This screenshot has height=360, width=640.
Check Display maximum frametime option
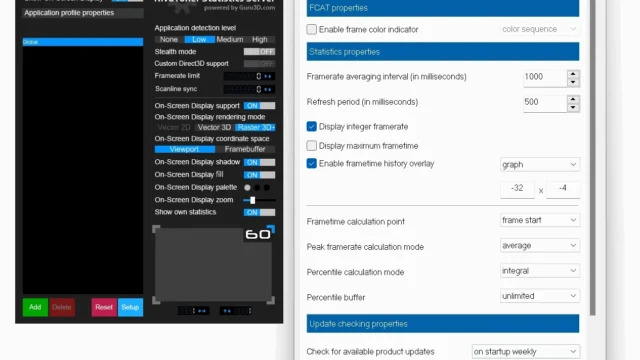(311, 146)
